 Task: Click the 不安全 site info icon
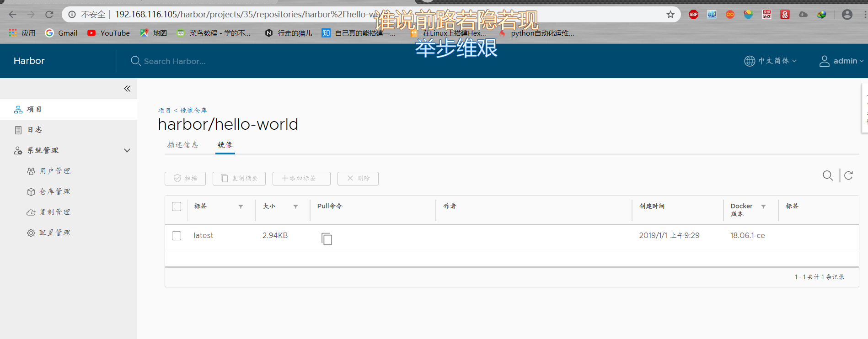click(x=72, y=15)
